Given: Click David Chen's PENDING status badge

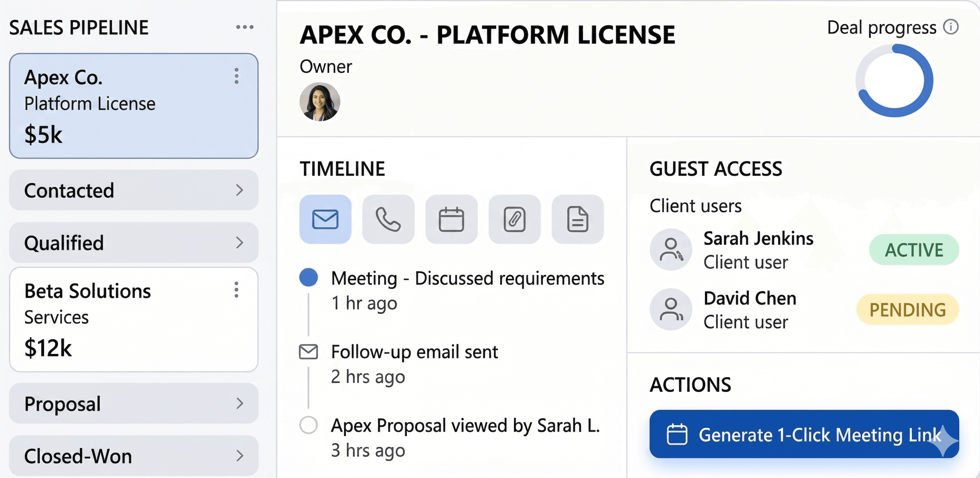Looking at the screenshot, I should coord(907,310).
